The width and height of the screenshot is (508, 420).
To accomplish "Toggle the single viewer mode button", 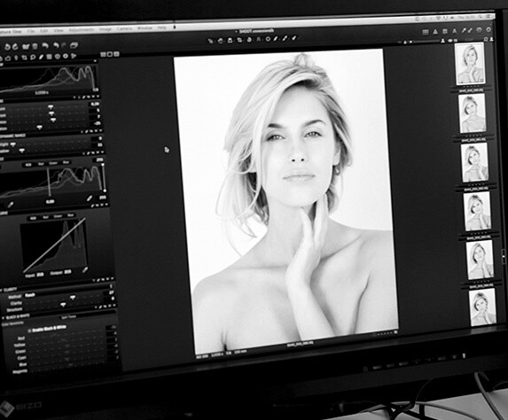I will click(x=110, y=54).
